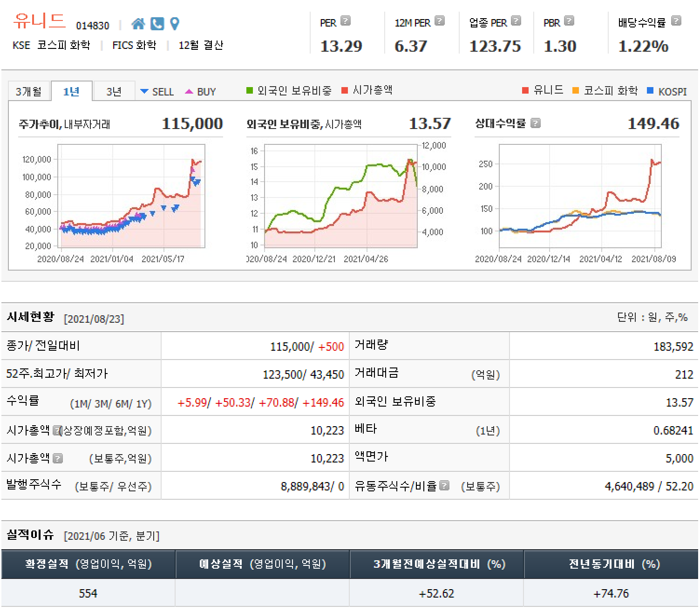The width and height of the screenshot is (700, 612).
Task: Click the 주가추이 price chart
Action: (131, 196)
